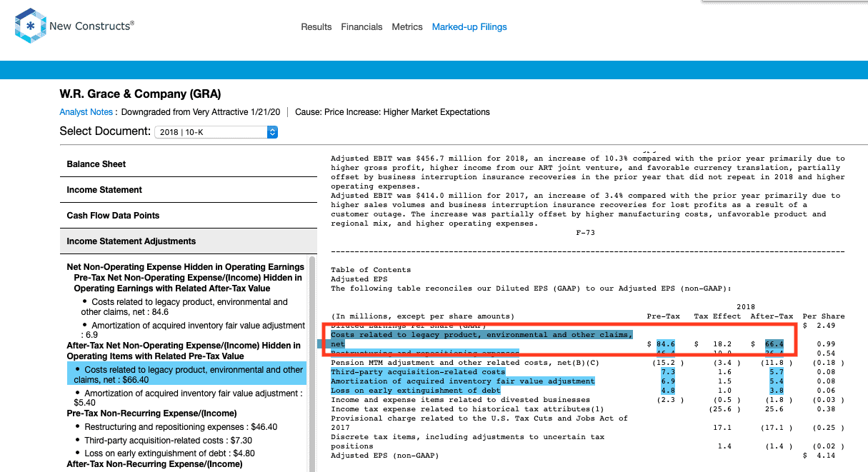
Task: Click highlighted pre-tax value 84.6 in filing
Action: click(x=665, y=344)
